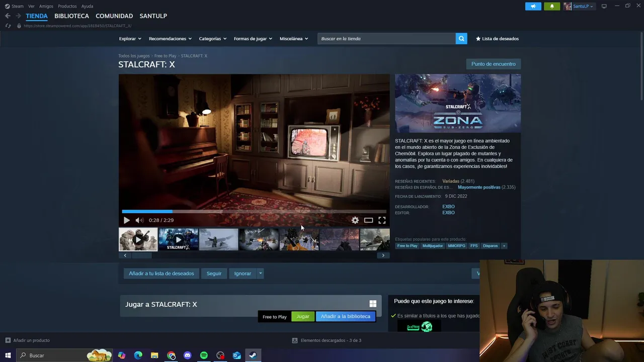This screenshot has height=362, width=644.
Task: Open Lista de deseados
Action: pyautogui.click(x=497, y=39)
